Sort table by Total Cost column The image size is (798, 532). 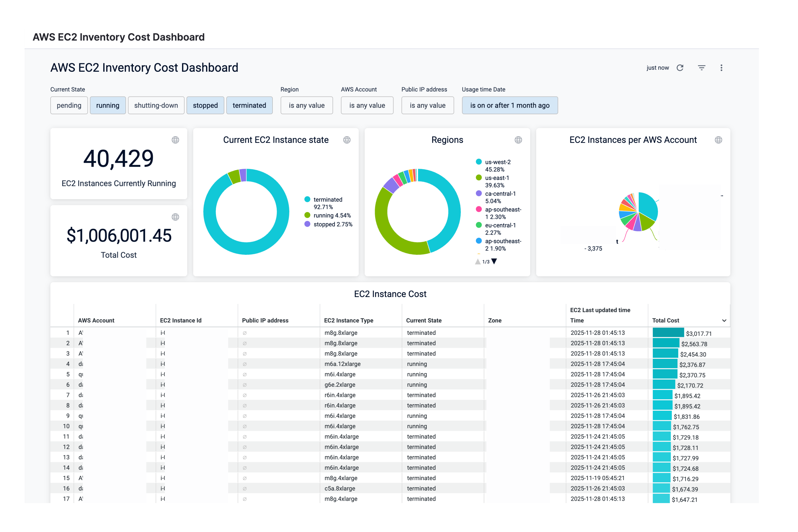[666, 320]
